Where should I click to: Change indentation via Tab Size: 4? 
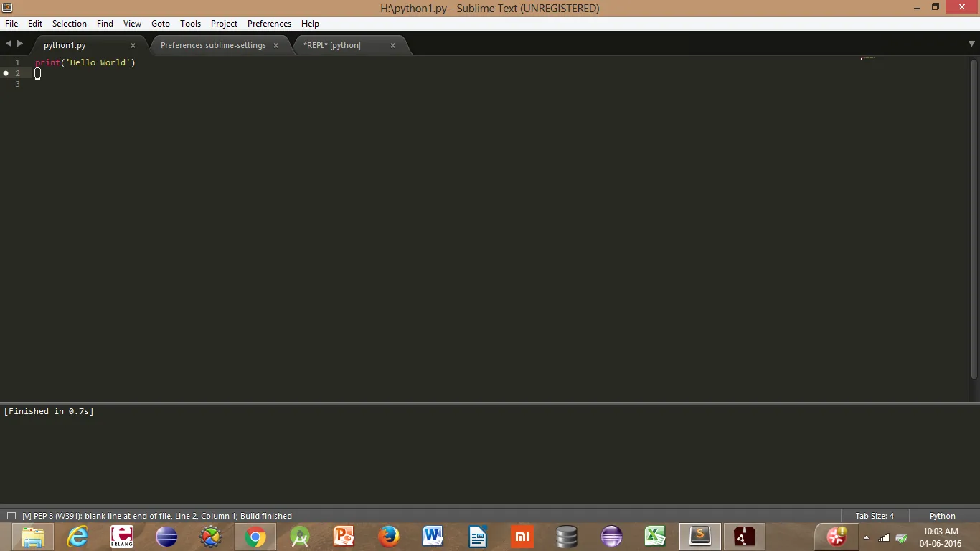[x=875, y=516]
